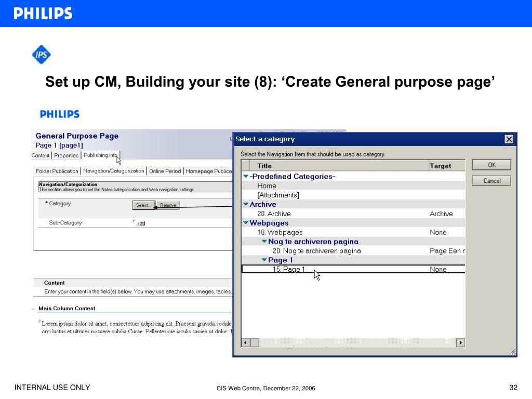Open the Sub-Category dropdown arrow
Screen dimensions: 532x399
coord(142,223)
